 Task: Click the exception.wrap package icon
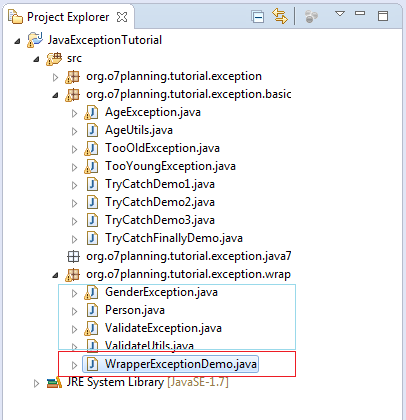coord(72,274)
